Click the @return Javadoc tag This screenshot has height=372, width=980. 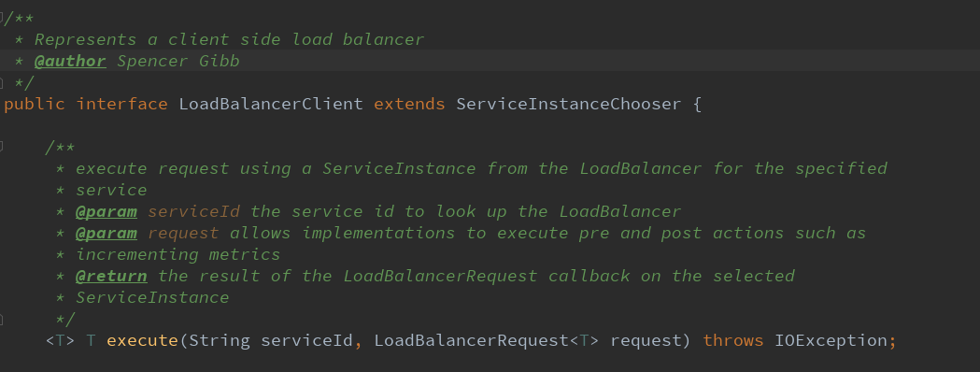(111, 276)
